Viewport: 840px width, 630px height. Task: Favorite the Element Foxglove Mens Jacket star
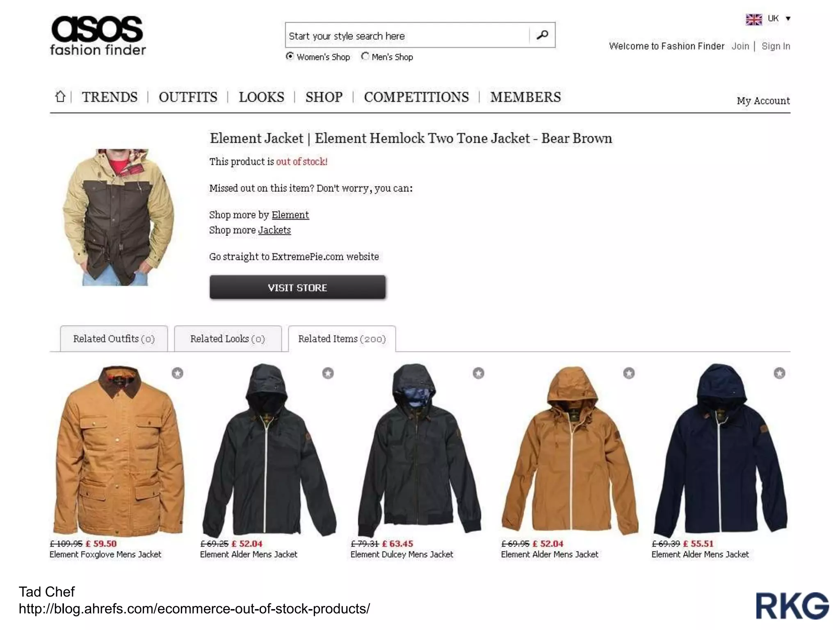pos(177,373)
